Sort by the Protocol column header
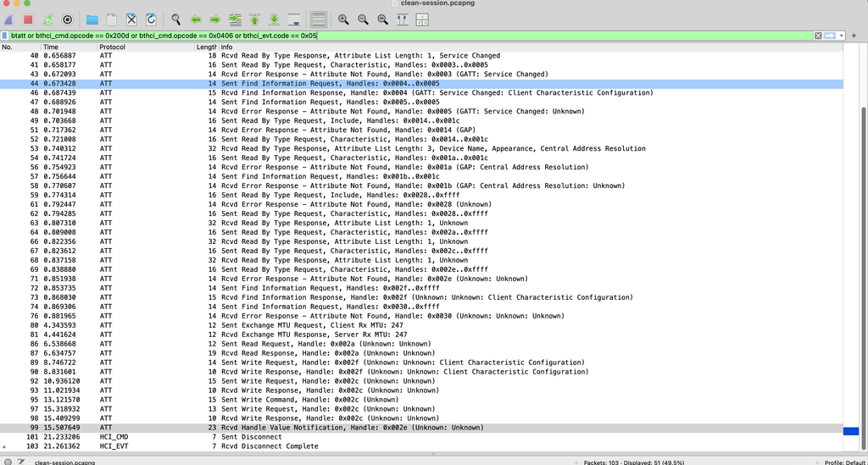868x465 pixels. (x=146, y=47)
